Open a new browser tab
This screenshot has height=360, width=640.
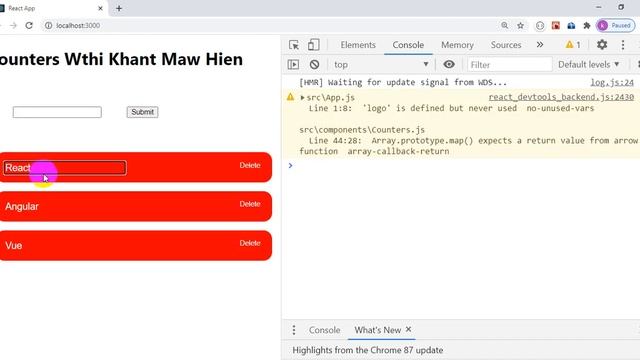(119, 8)
